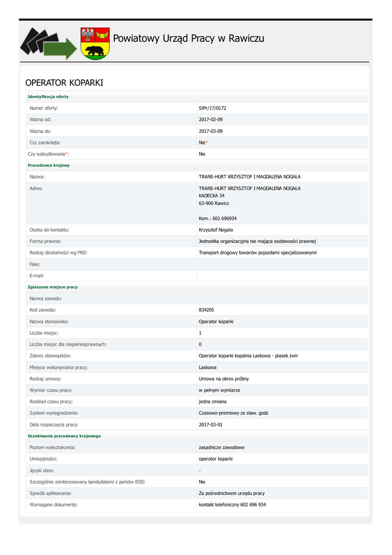Viewport: 392px width, 555px height.
Task: Click the start date 2017-03-01
Action: (211, 424)
